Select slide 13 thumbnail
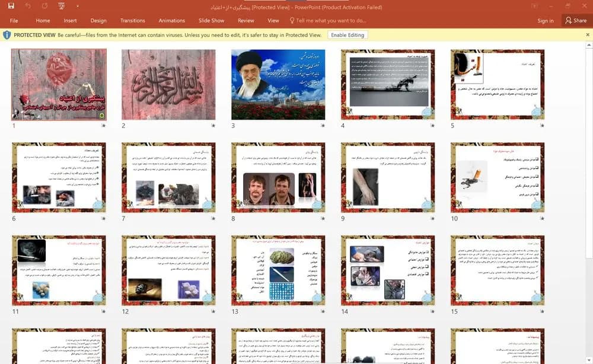The image size is (593, 364). [x=278, y=271]
